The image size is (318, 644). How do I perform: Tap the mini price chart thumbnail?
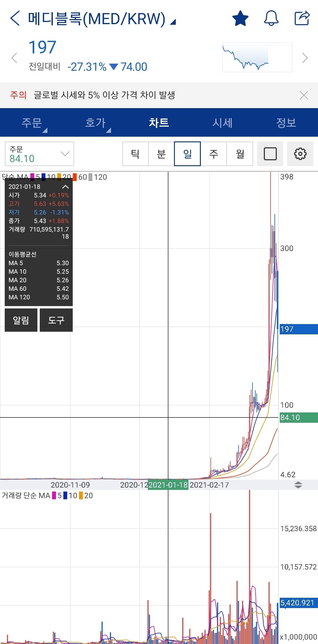point(257,57)
